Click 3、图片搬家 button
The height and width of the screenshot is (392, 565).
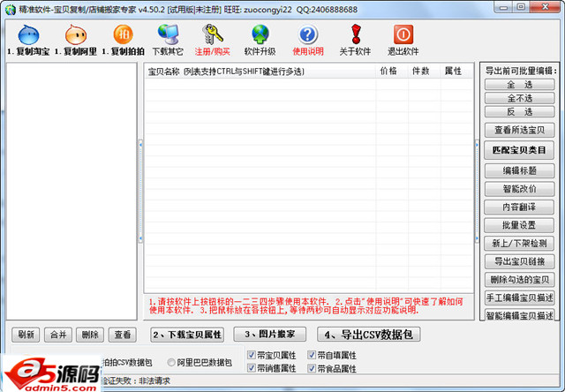pos(270,335)
